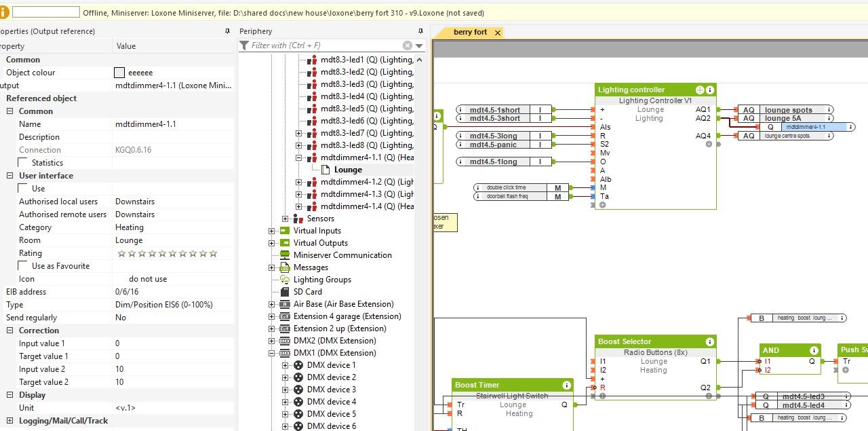This screenshot has height=431, width=868.
Task: Expand the Logging/Mail/Call/Track section
Action: tap(10, 421)
